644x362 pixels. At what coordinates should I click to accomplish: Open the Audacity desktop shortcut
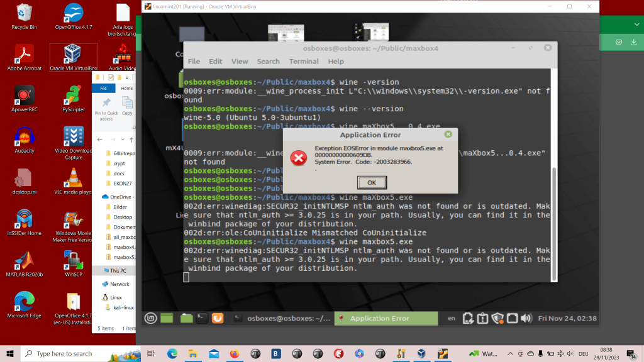coord(25,140)
